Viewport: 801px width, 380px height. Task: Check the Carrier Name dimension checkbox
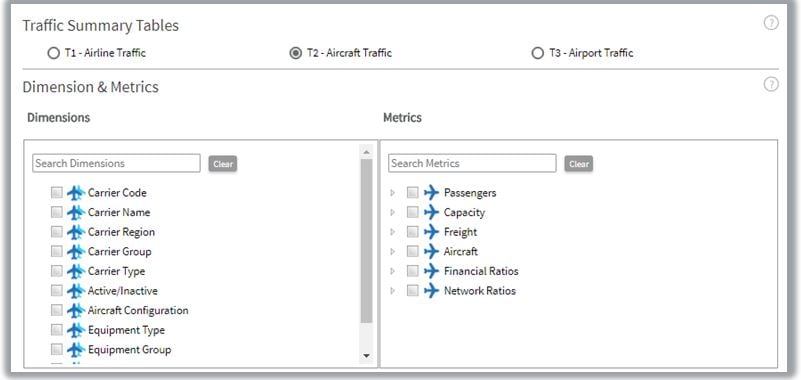[57, 212]
